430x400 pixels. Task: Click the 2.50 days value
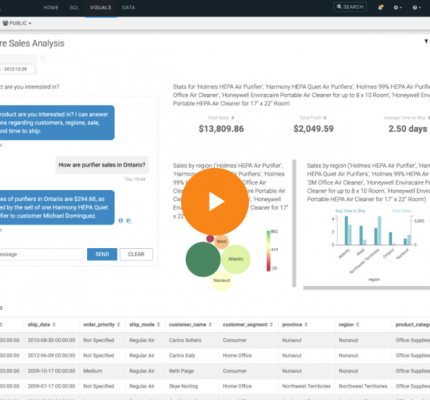[x=408, y=129]
